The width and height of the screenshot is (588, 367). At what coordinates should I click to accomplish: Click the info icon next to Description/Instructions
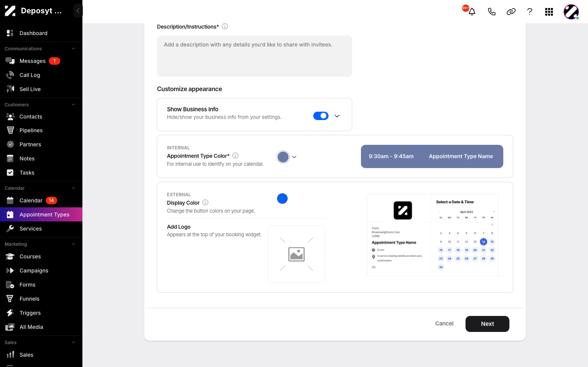pos(225,26)
